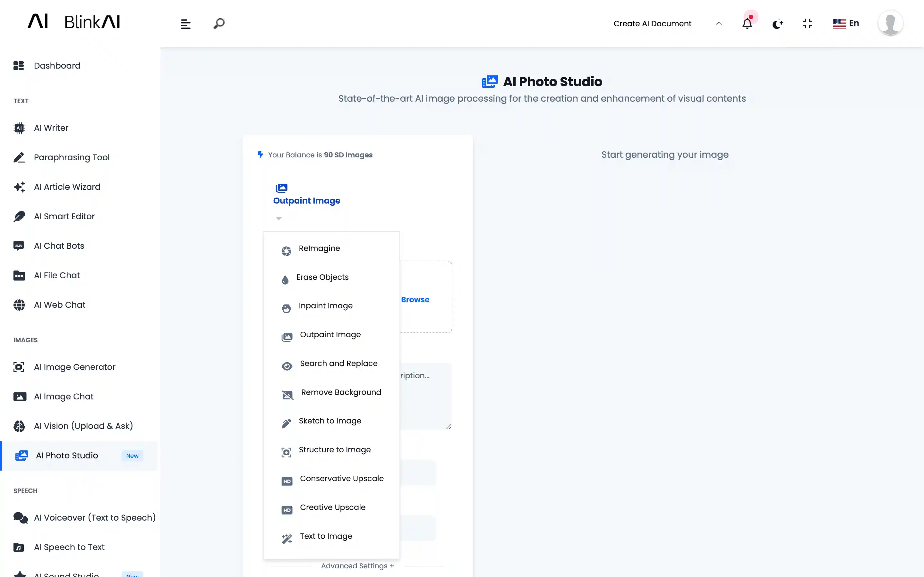This screenshot has width=924, height=577.
Task: Click the Browse button to upload image
Action: coord(415,299)
